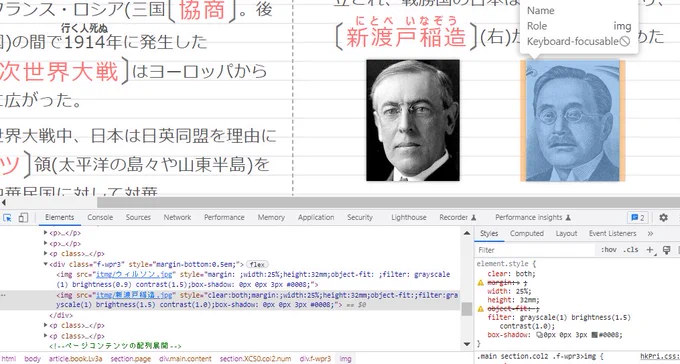Select section.page breadcrumb

tap(131, 359)
